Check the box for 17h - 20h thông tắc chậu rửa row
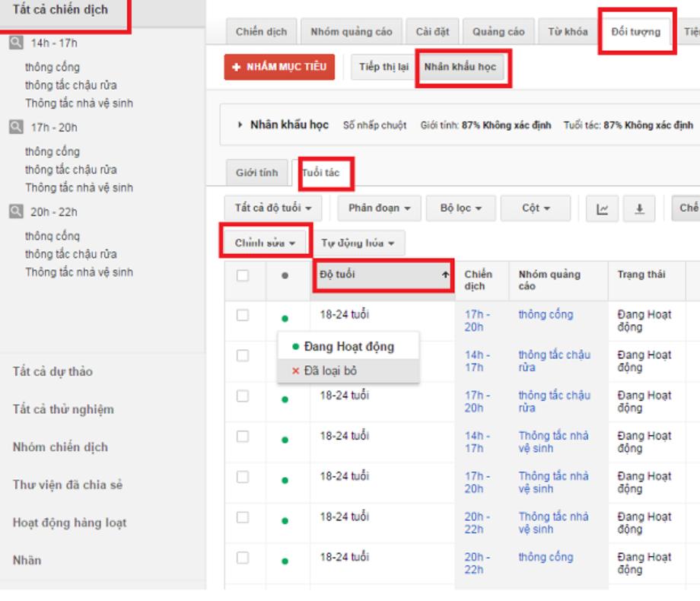The width and height of the screenshot is (700, 601). (243, 396)
